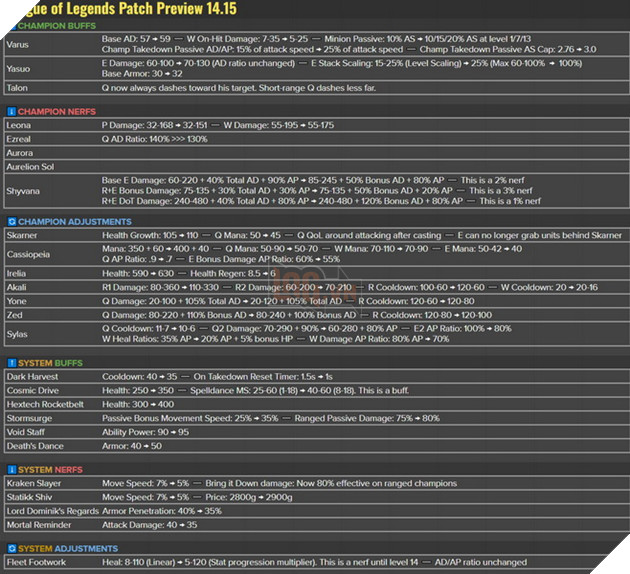Click on Shyvana in the nerfs list
Screen dimensions: 630x574
point(24,191)
